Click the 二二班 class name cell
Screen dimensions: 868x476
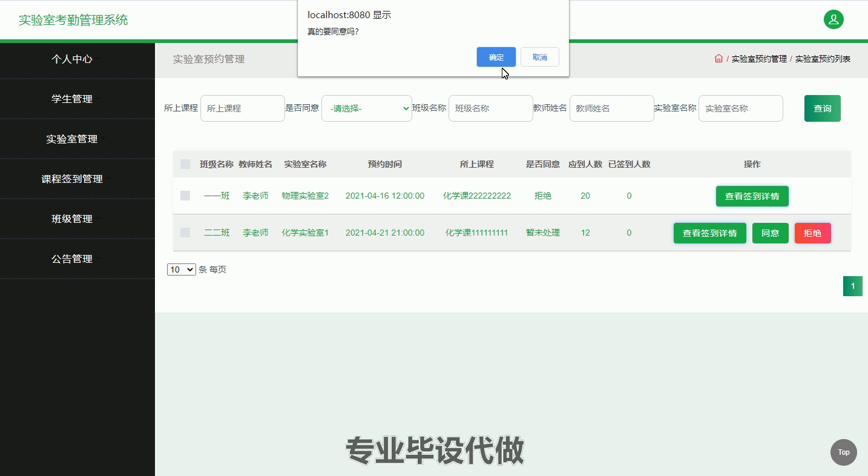217,233
